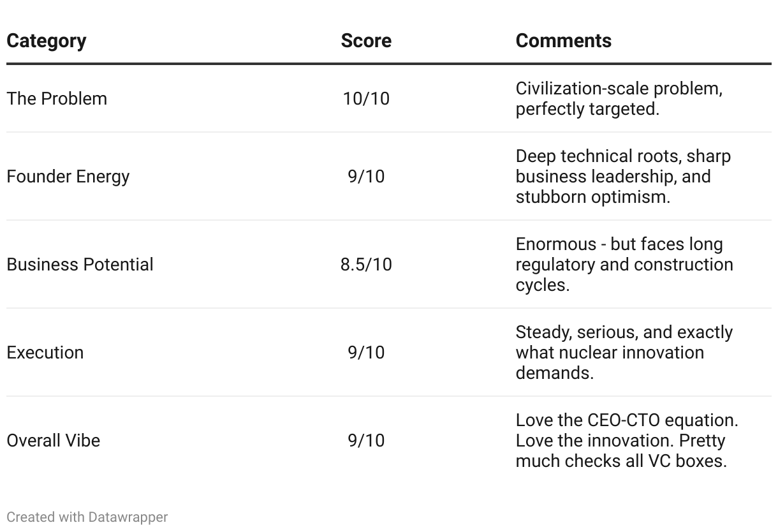Click the Score column header

tap(366, 41)
